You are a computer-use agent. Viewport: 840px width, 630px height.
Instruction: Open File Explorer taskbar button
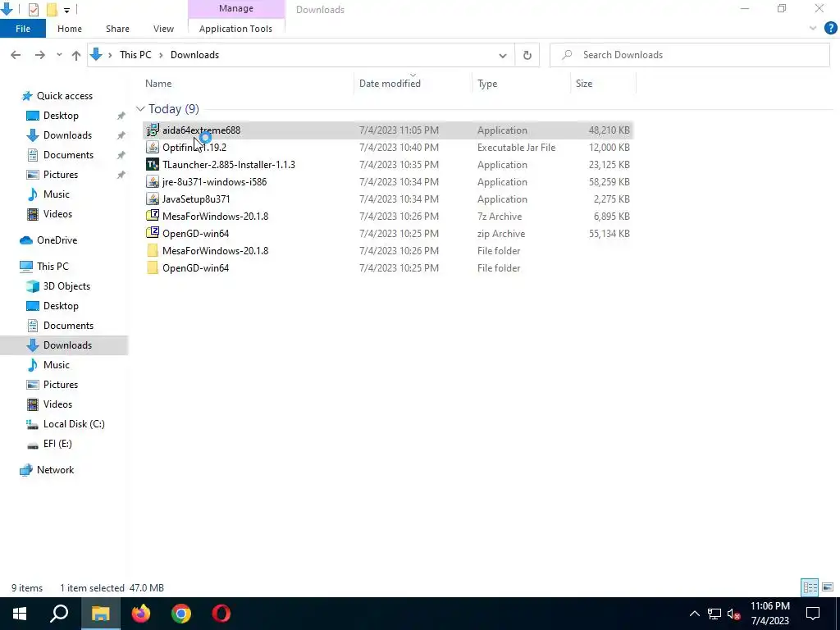pos(100,614)
